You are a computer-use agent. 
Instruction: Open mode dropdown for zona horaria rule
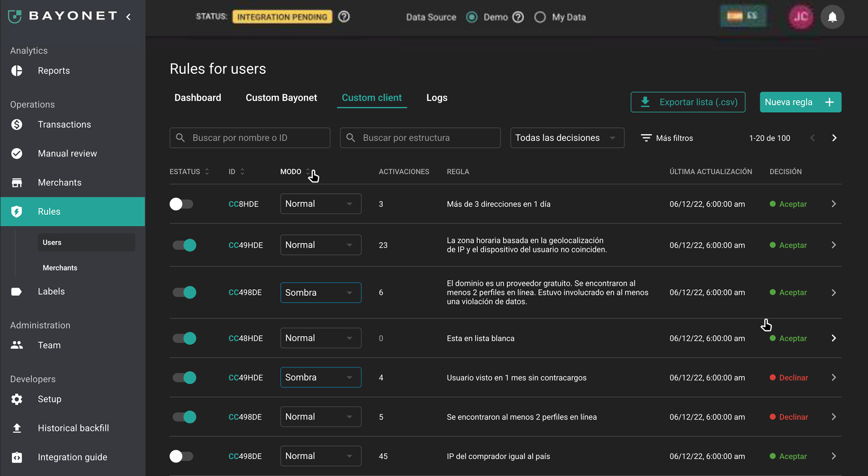pyautogui.click(x=321, y=245)
